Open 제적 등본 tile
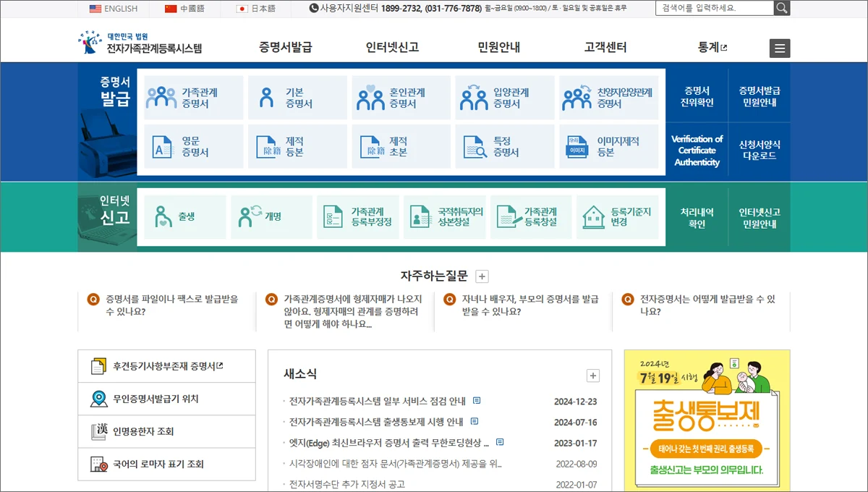Screen dimensions: 868x492 297,147
